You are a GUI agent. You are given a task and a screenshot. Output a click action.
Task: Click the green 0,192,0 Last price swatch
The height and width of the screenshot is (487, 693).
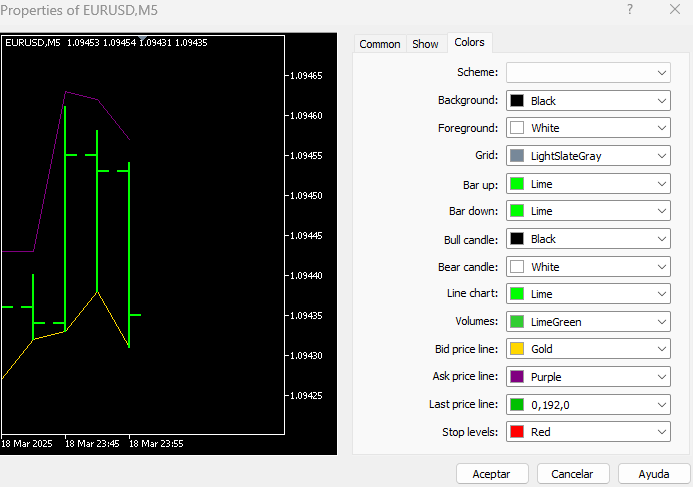pos(517,405)
